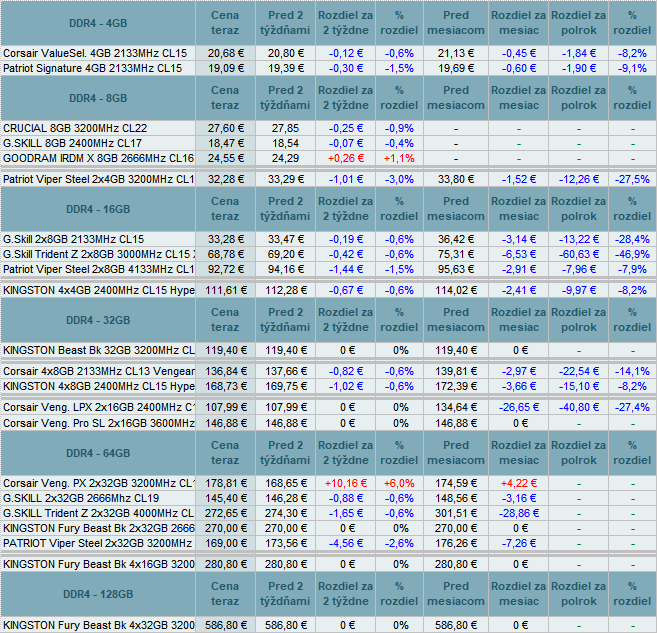Click the -9,1% half-year difference cell

(x=632, y=68)
